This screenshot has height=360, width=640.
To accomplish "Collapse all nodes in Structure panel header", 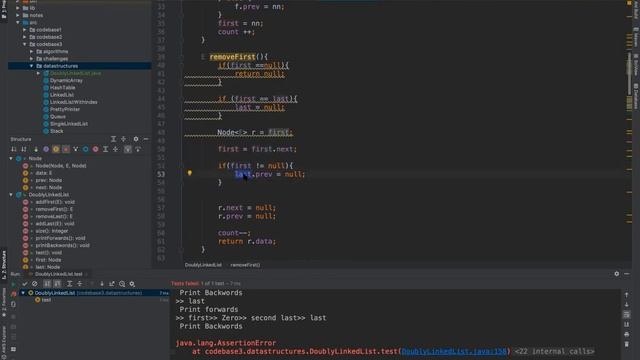I will click(123, 139).
